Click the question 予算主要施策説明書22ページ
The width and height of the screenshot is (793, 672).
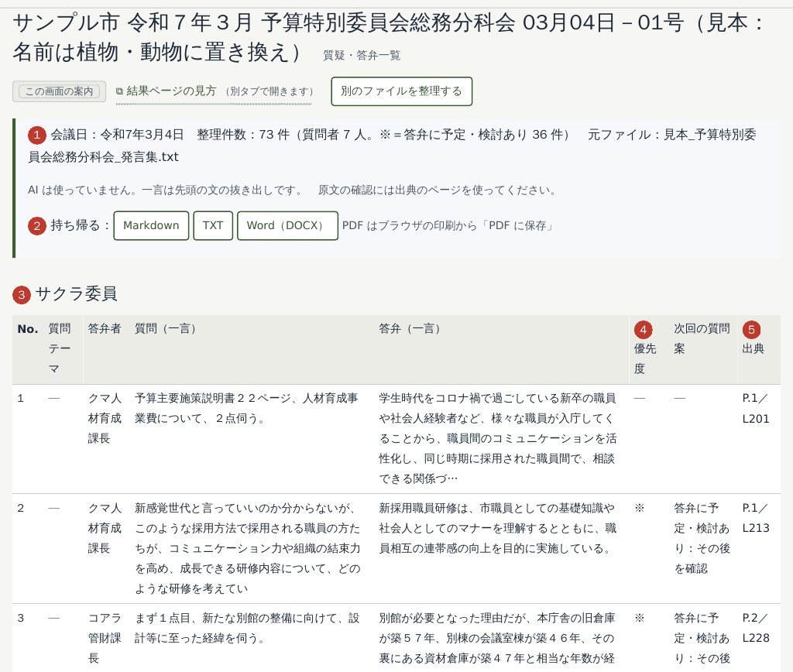[x=246, y=409]
